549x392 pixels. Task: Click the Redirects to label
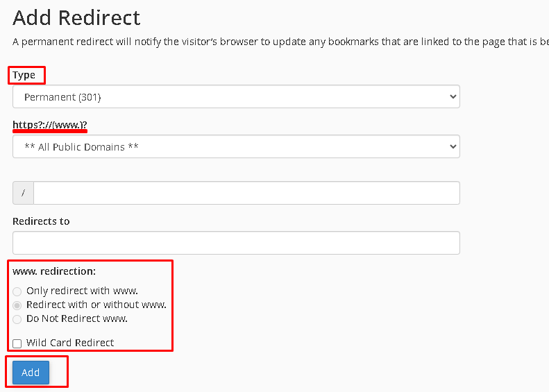pos(41,221)
